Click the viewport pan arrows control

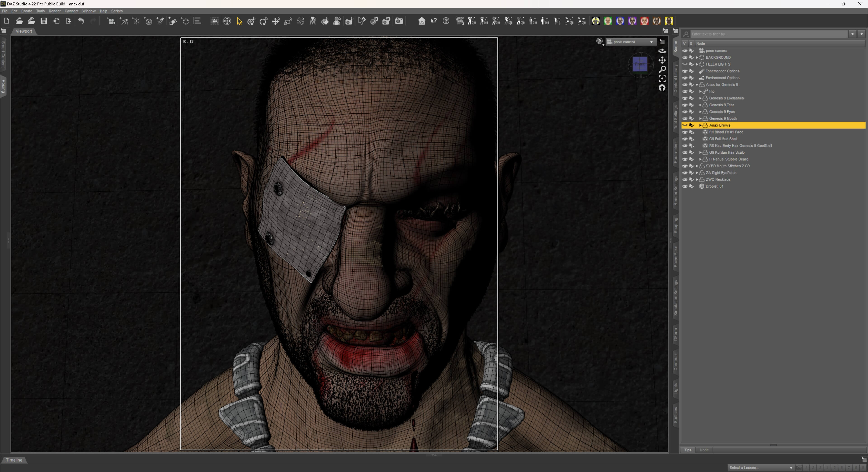pyautogui.click(x=662, y=60)
